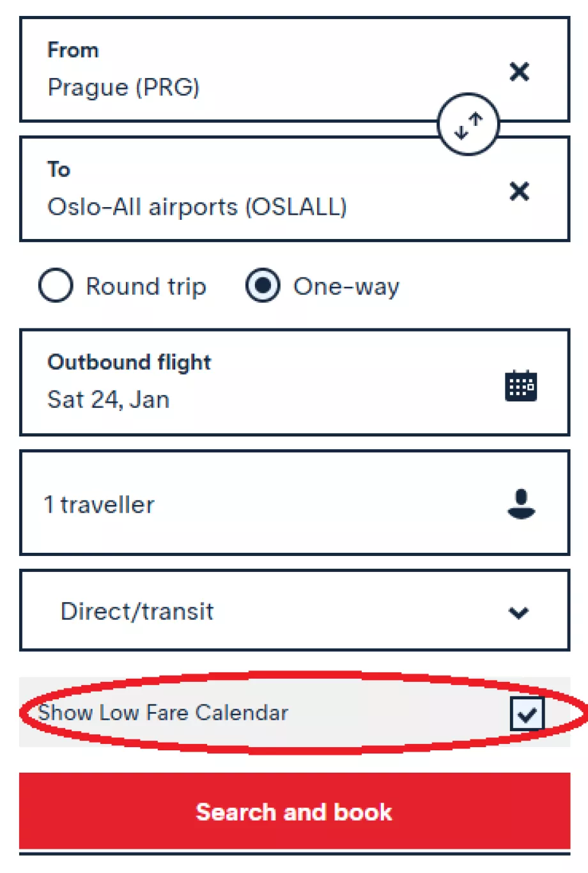
Task: Click the From field label
Action: click(x=73, y=50)
